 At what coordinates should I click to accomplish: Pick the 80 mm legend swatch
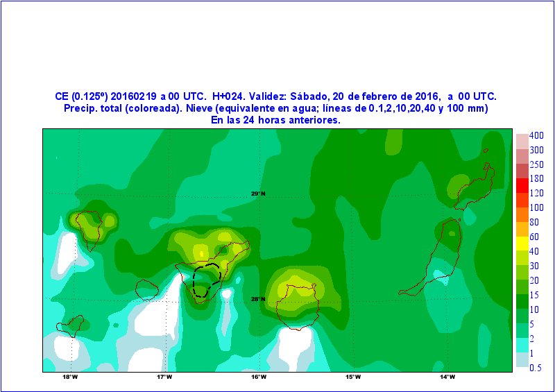tap(522, 228)
